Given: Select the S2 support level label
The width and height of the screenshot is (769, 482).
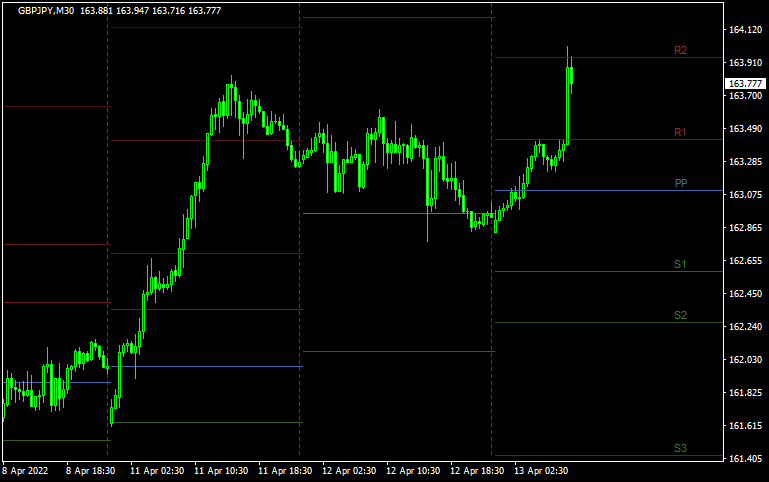Looking at the screenshot, I should [x=680, y=315].
